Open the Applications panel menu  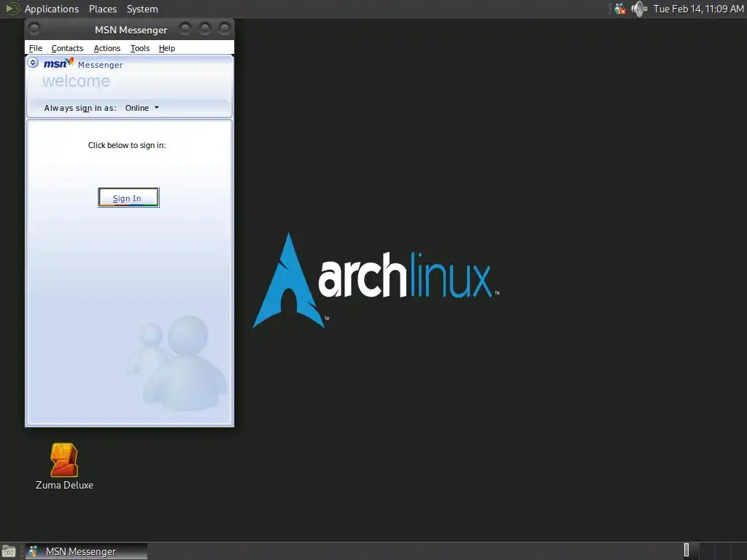tap(52, 9)
